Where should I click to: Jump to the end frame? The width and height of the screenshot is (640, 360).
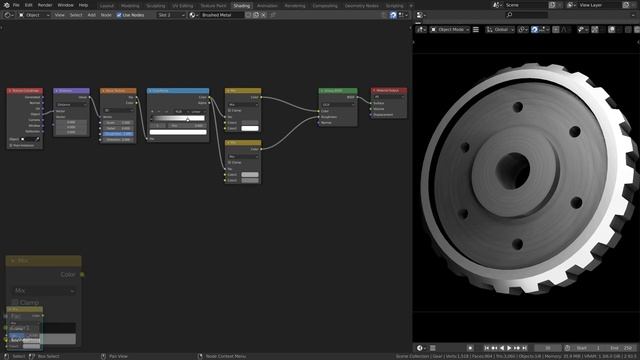(524, 348)
